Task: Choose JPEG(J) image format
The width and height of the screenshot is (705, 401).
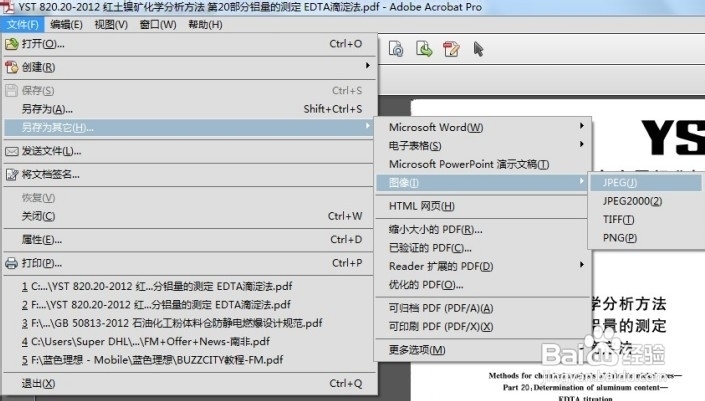Action: point(646,183)
